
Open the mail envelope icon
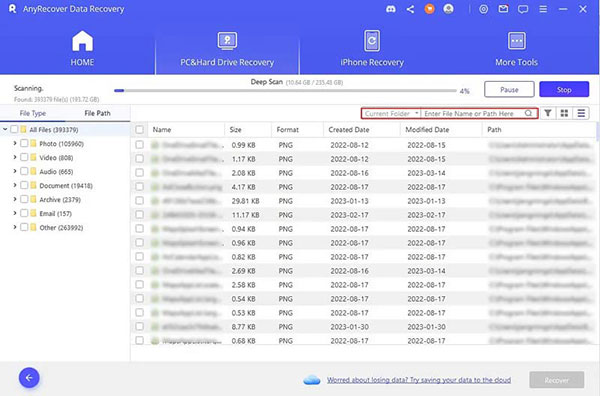[x=503, y=9]
